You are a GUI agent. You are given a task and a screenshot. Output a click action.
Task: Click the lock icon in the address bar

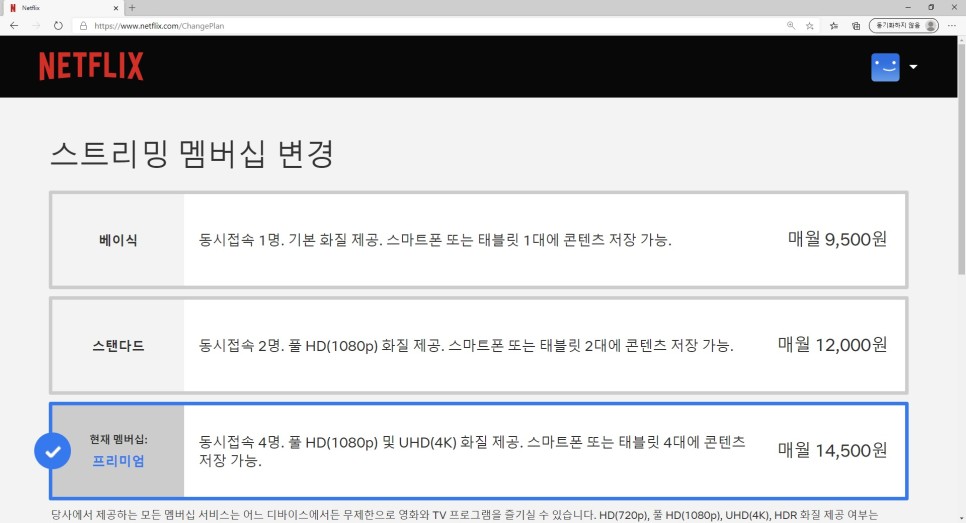(x=83, y=26)
